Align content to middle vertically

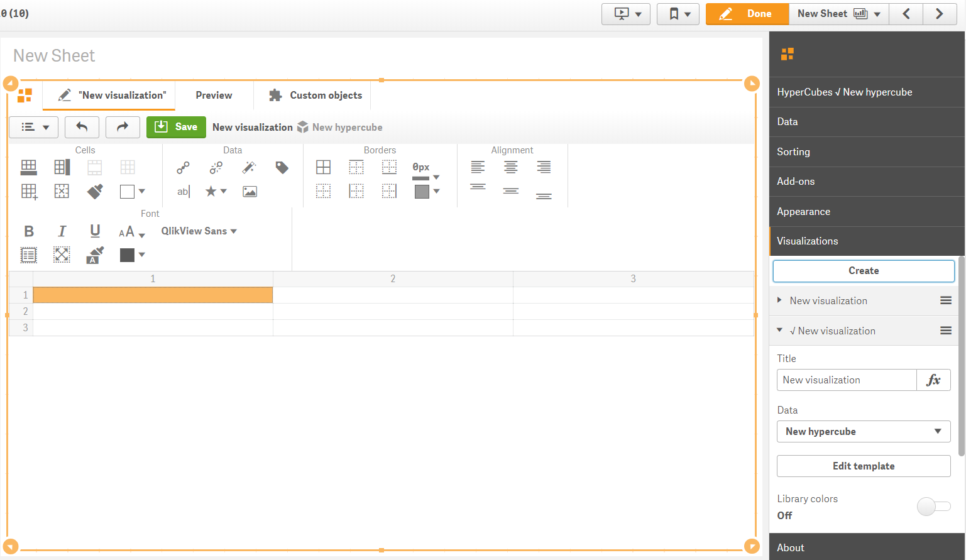pyautogui.click(x=511, y=191)
